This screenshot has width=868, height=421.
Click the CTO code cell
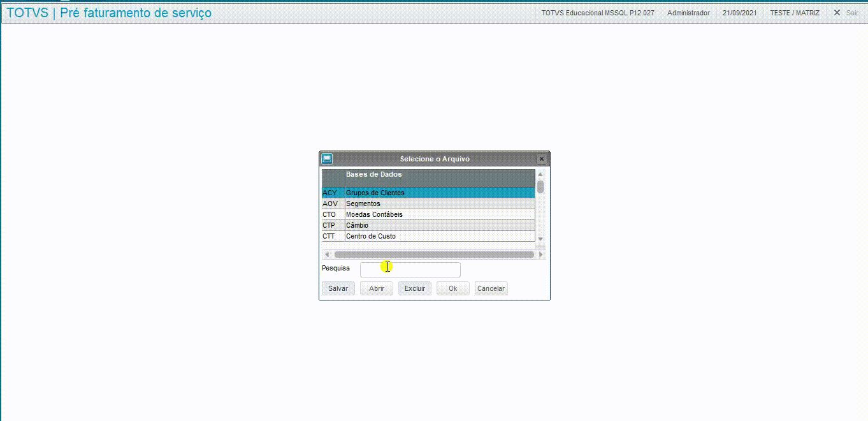click(333, 214)
